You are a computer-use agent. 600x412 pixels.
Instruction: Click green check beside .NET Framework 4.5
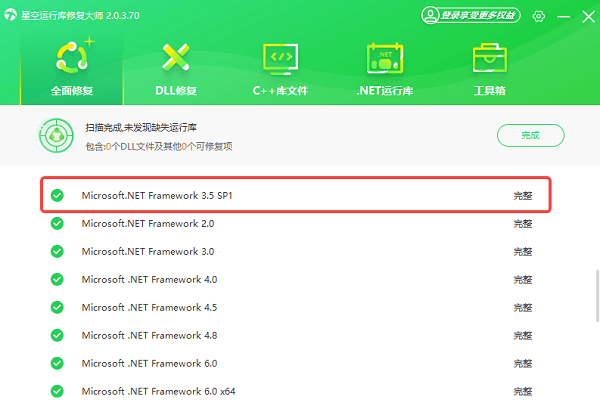click(58, 308)
